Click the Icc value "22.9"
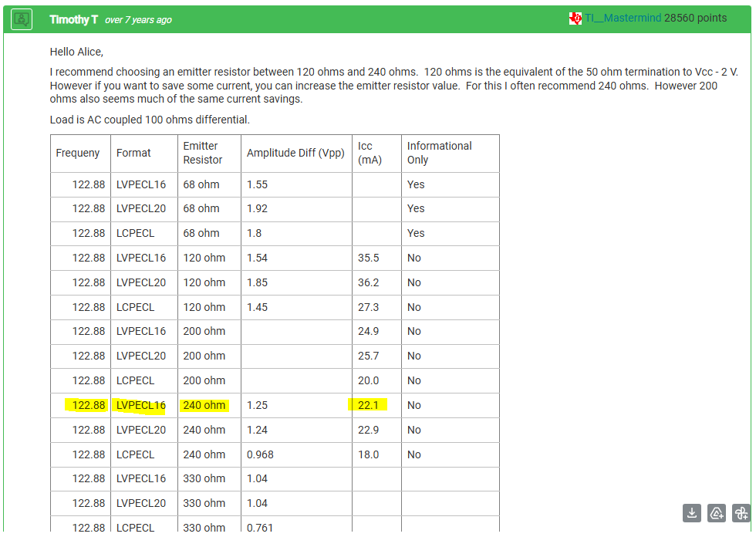 pos(369,430)
